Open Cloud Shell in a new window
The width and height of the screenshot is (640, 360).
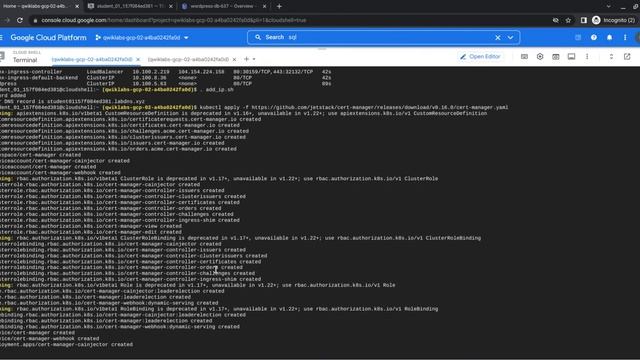point(627,57)
